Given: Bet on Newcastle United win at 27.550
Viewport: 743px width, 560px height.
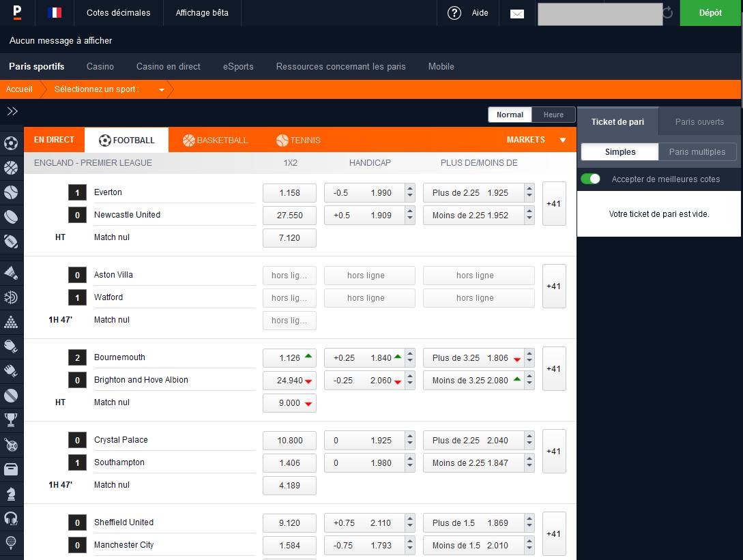Looking at the screenshot, I should [289, 215].
